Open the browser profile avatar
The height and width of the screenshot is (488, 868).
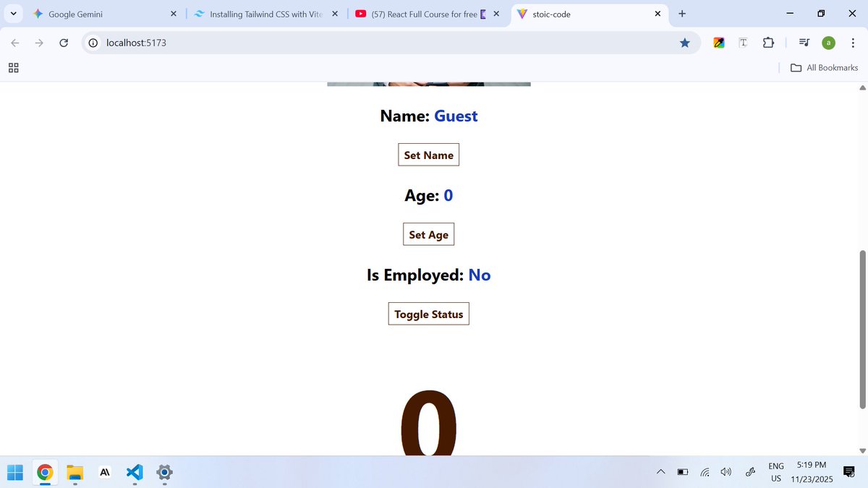tap(828, 43)
